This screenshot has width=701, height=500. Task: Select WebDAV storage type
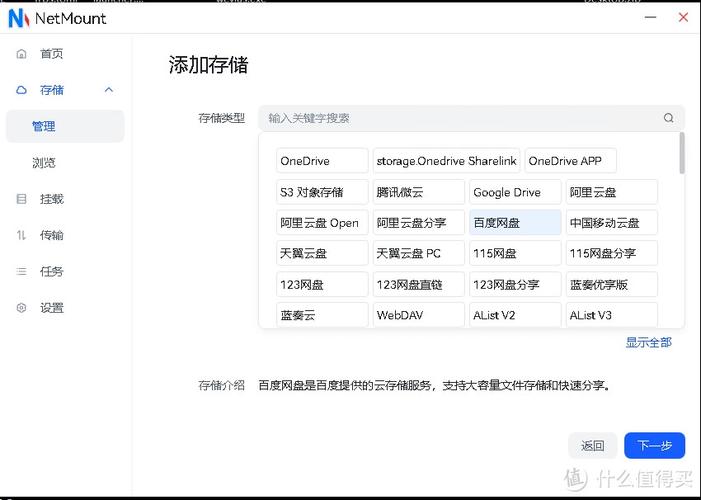point(419,315)
